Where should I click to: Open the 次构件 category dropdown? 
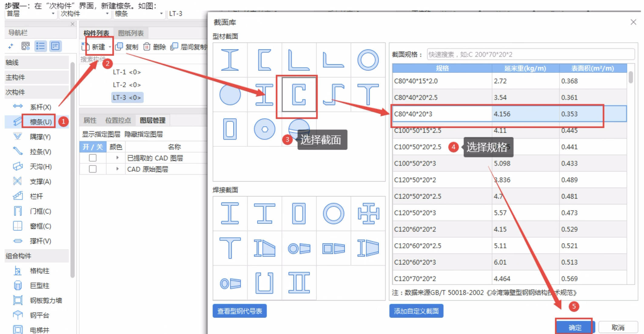85,14
